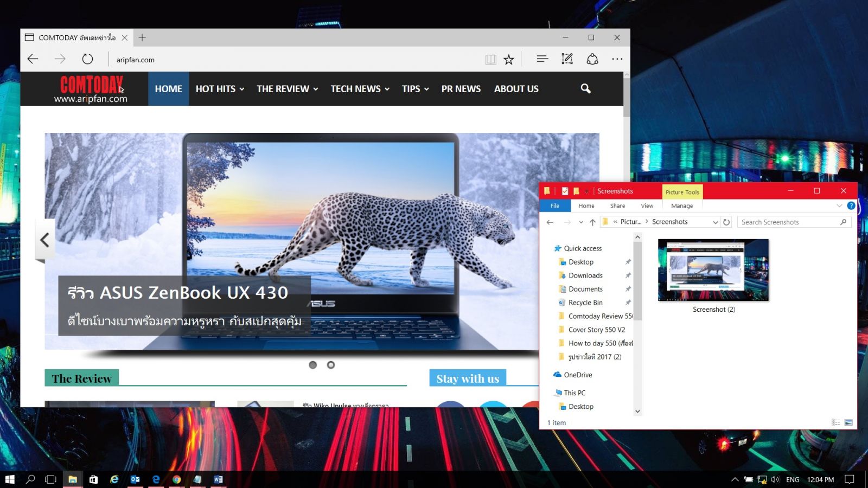The image size is (868, 488).
Task: Open a new tab in Edge
Action: (x=142, y=37)
